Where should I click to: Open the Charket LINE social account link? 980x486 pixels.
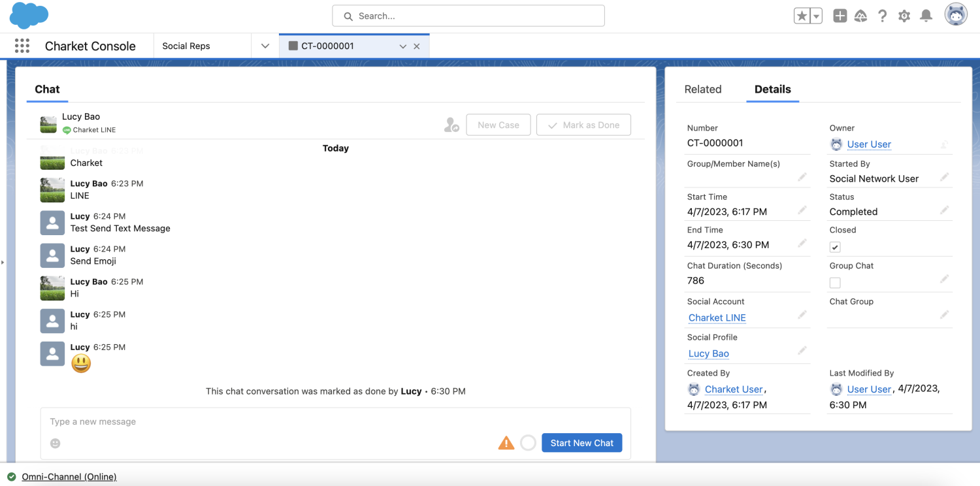click(x=717, y=317)
